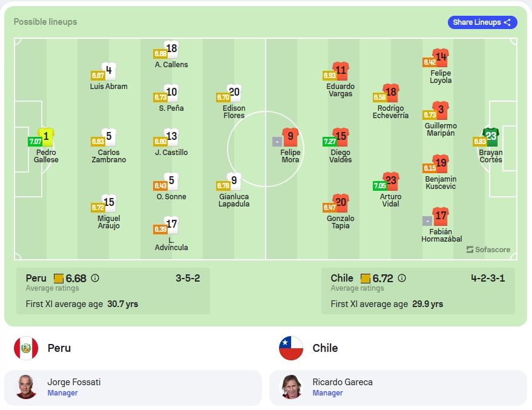Click Jorge Fossati's portrait thumbnail
This screenshot has width=532, height=410.
pos(26,387)
